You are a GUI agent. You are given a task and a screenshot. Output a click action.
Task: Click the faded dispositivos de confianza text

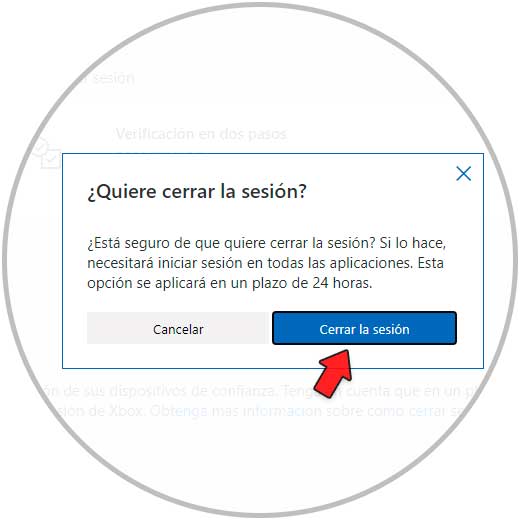point(192,391)
